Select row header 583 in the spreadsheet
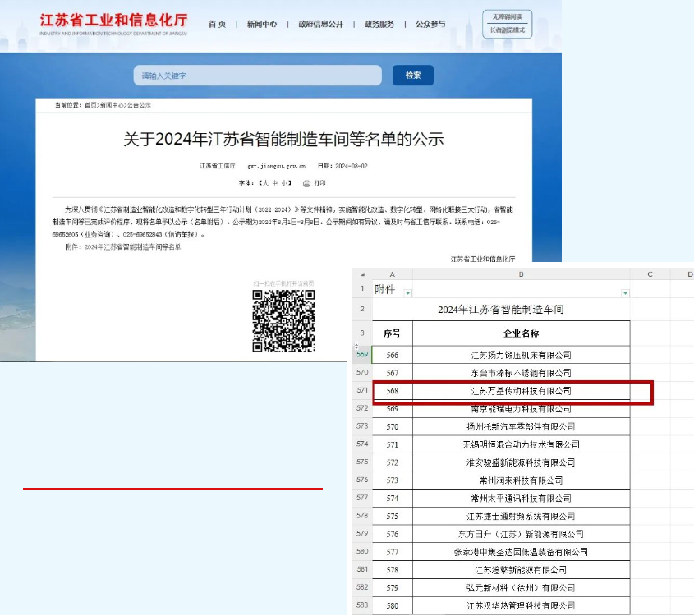Screen dimensions: 694x616 point(362,605)
